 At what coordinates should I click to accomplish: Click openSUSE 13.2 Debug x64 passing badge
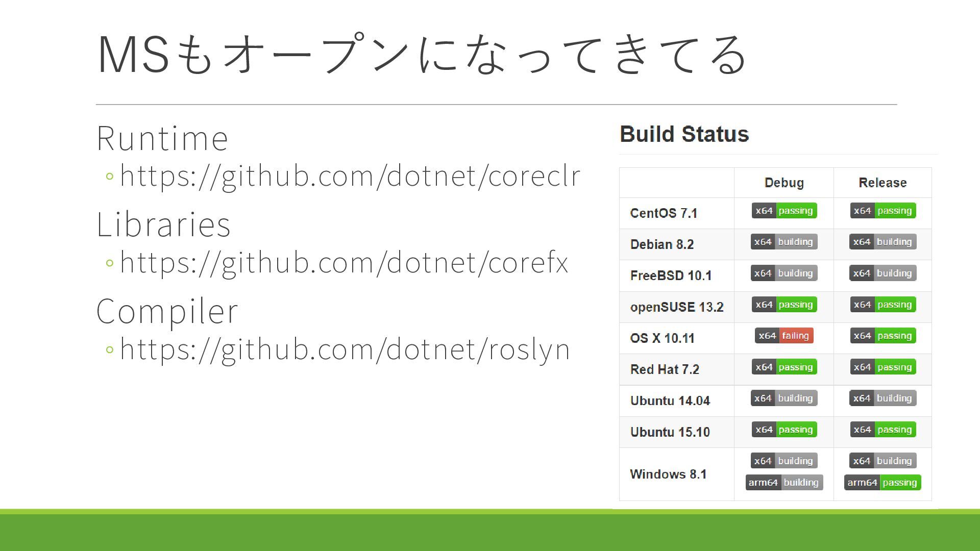tap(784, 305)
